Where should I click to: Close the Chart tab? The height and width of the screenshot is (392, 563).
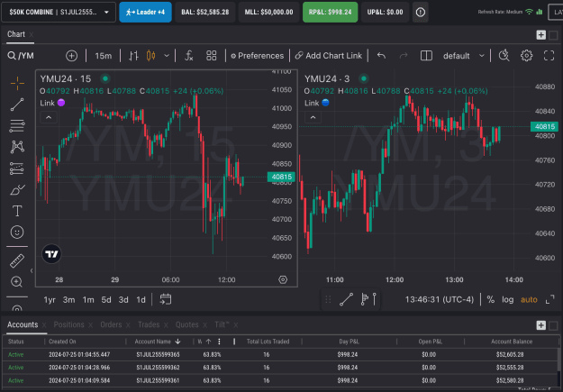tap(32, 35)
